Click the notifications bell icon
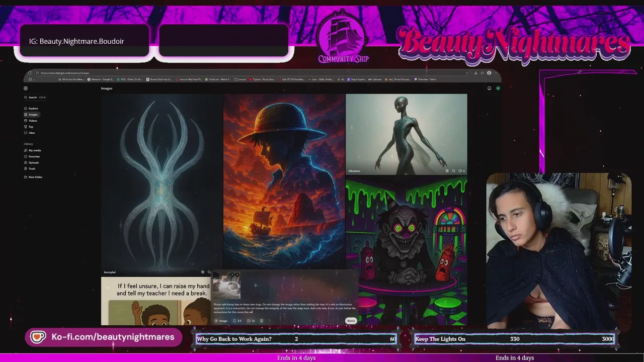Viewport: 644px width, 362px height. (x=489, y=88)
